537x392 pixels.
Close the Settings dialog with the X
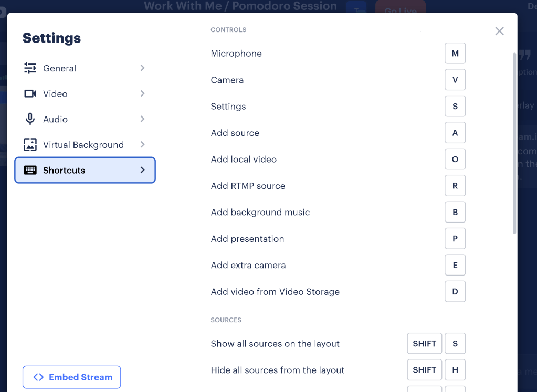499,31
